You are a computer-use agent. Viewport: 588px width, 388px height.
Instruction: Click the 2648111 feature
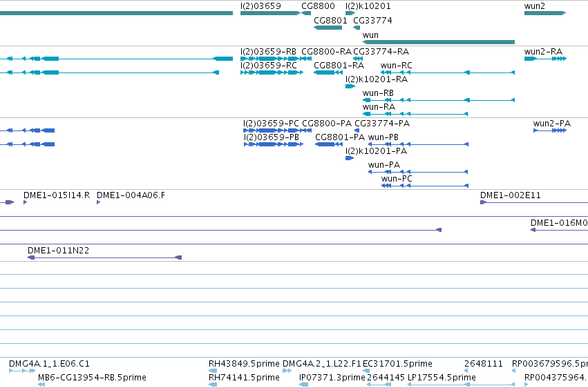[466, 371]
